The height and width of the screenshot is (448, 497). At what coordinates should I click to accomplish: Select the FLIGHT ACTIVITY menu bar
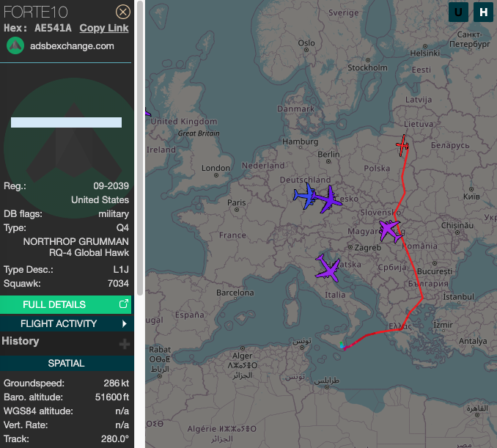point(59,323)
